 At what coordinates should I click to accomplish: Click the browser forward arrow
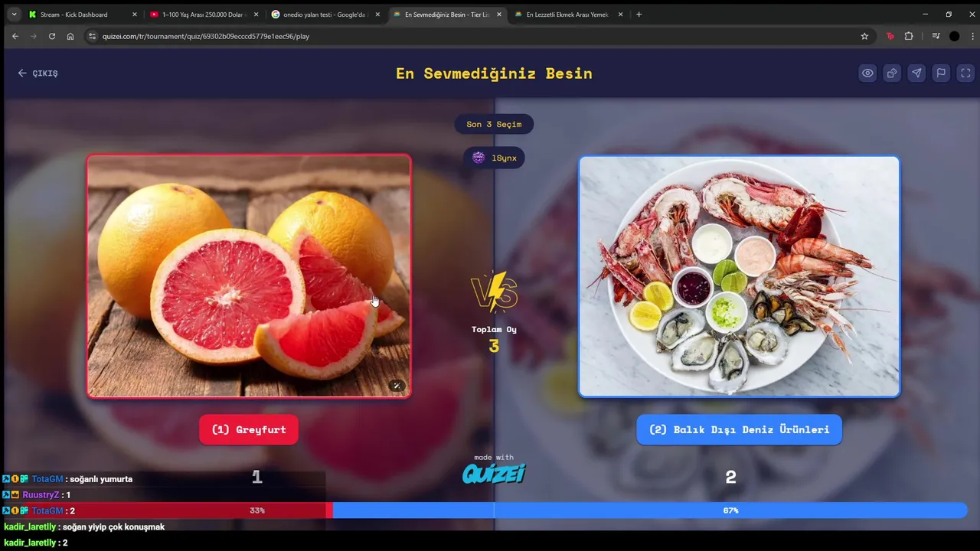(34, 36)
